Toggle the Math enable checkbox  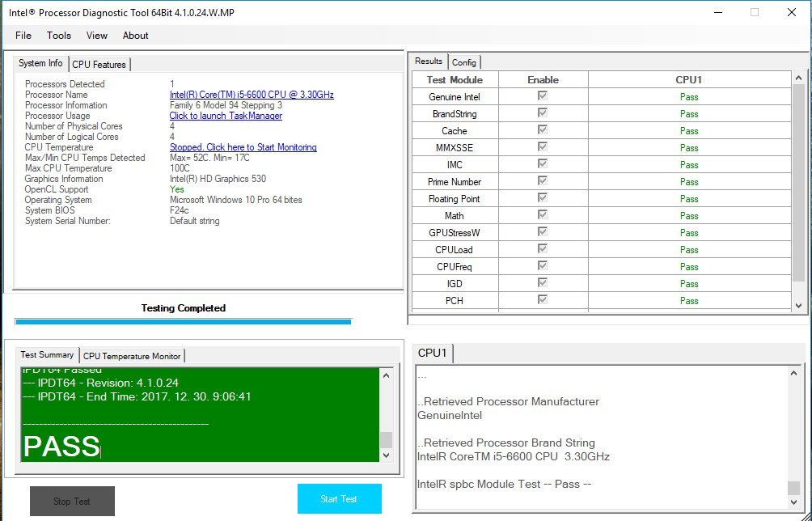[543, 215]
